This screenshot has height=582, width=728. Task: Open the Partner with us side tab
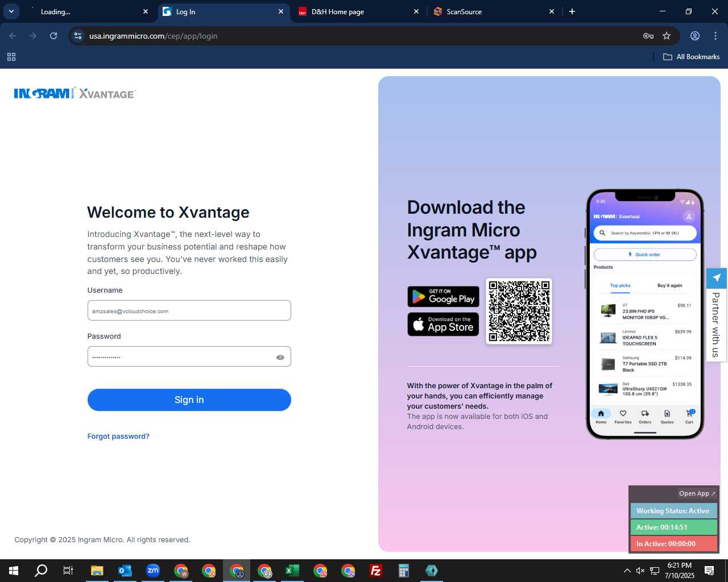[x=716, y=314]
